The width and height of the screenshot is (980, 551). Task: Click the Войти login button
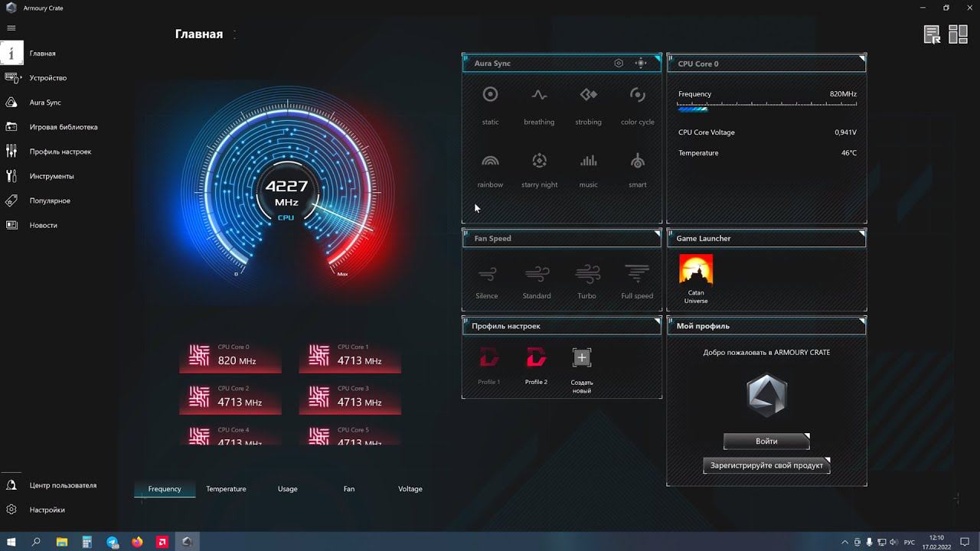[x=766, y=441]
